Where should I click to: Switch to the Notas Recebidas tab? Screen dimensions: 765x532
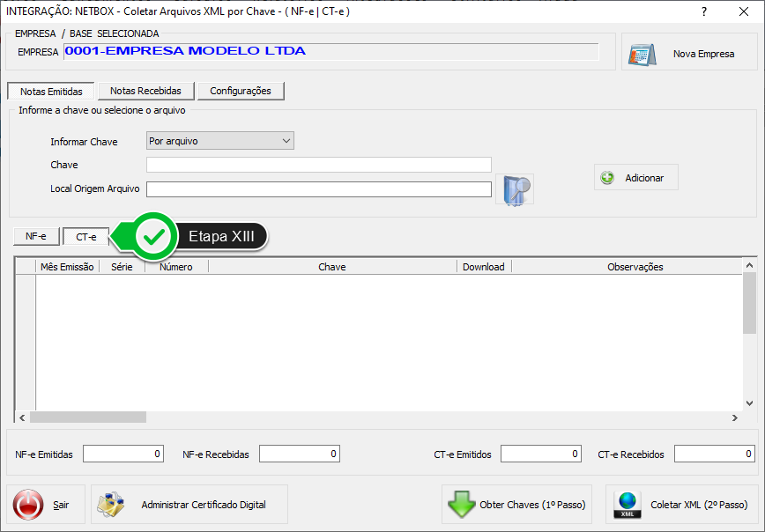pos(146,91)
